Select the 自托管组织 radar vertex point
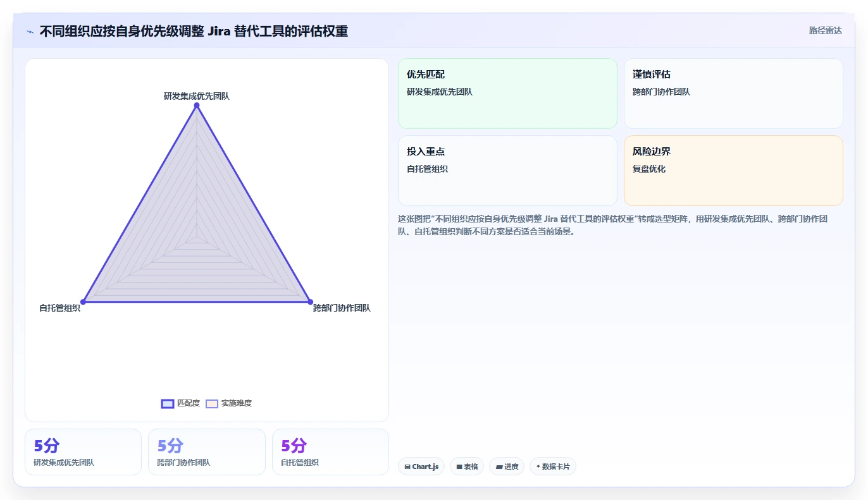Viewport: 868px width, 500px height. [83, 302]
